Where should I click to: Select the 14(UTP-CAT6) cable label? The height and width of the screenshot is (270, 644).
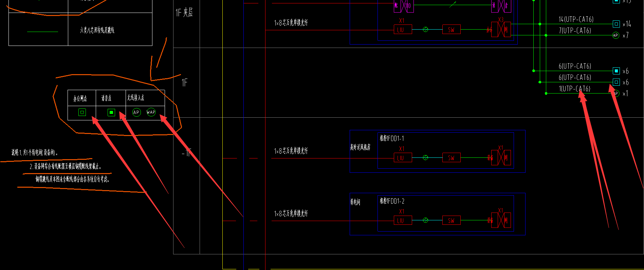tap(576, 19)
